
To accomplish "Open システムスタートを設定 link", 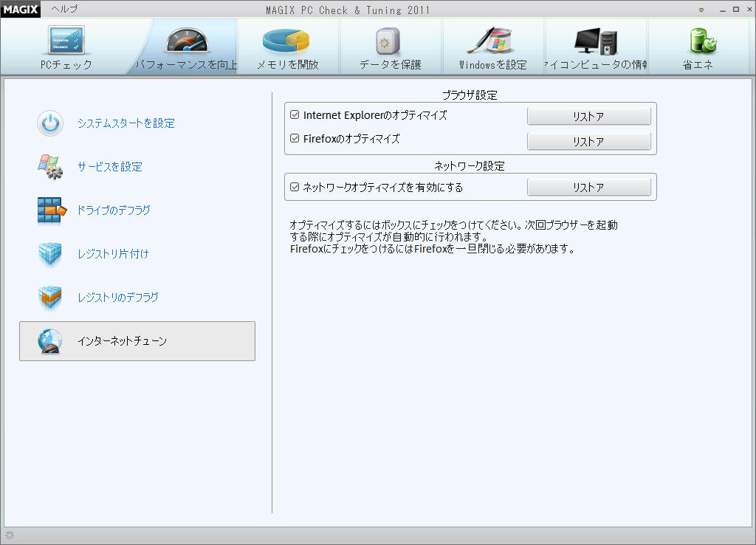I will click(x=126, y=123).
